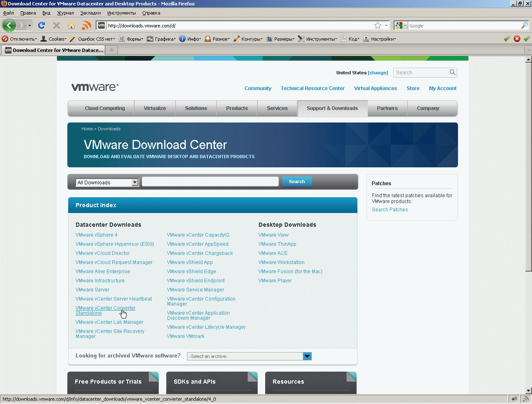The width and height of the screenshot is (532, 404).
Task: Click the blue Search button
Action: [297, 181]
